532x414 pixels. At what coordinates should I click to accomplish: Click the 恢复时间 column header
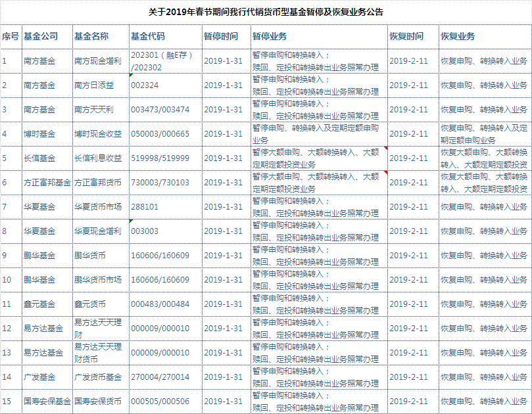pos(406,35)
